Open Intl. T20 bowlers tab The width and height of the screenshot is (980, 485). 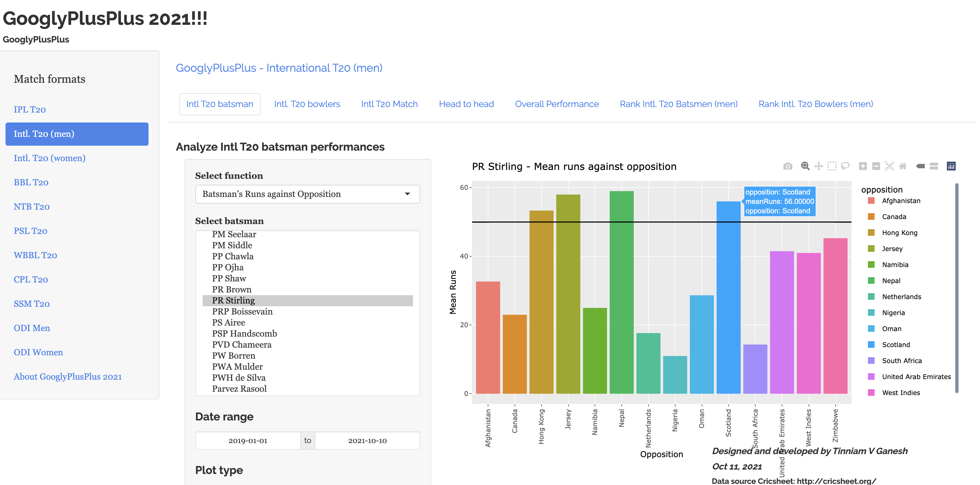coord(307,104)
